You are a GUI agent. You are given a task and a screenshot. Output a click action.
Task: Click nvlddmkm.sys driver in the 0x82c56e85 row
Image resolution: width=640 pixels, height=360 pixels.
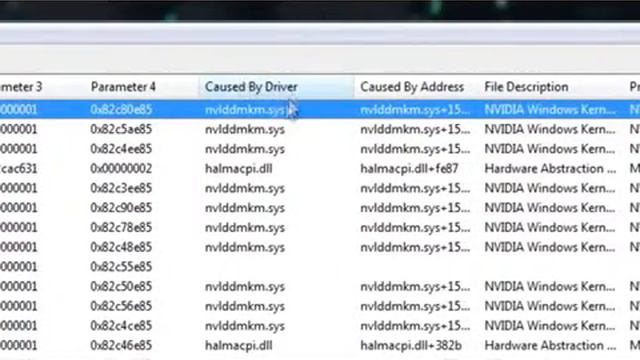click(244, 306)
